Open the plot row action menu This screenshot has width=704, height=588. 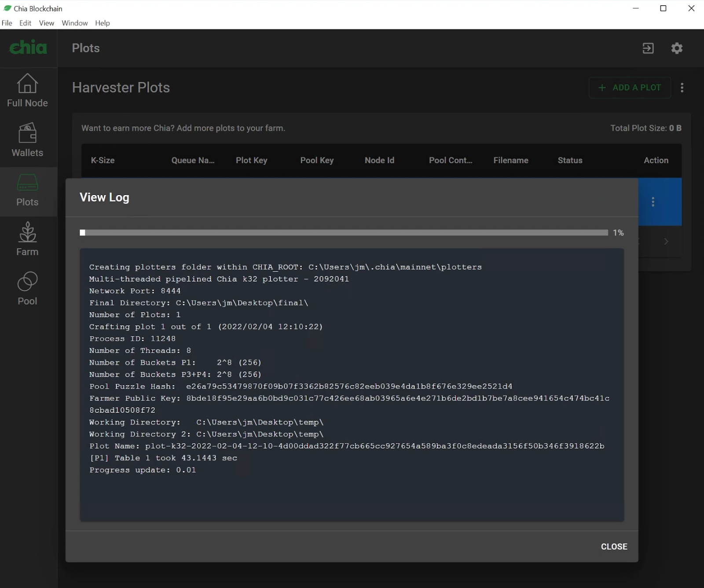pos(653,202)
